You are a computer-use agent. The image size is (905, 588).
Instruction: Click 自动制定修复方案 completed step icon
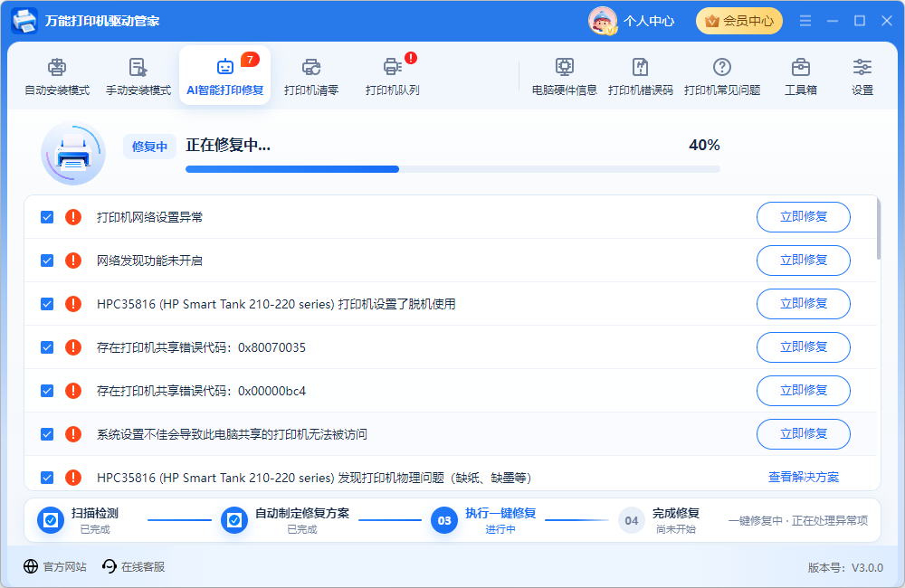click(234, 520)
